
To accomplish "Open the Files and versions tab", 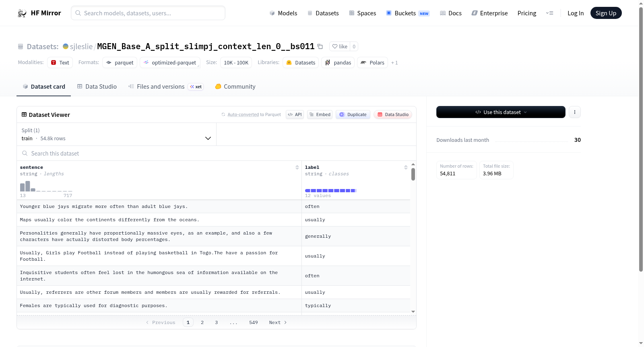I will [x=166, y=87].
